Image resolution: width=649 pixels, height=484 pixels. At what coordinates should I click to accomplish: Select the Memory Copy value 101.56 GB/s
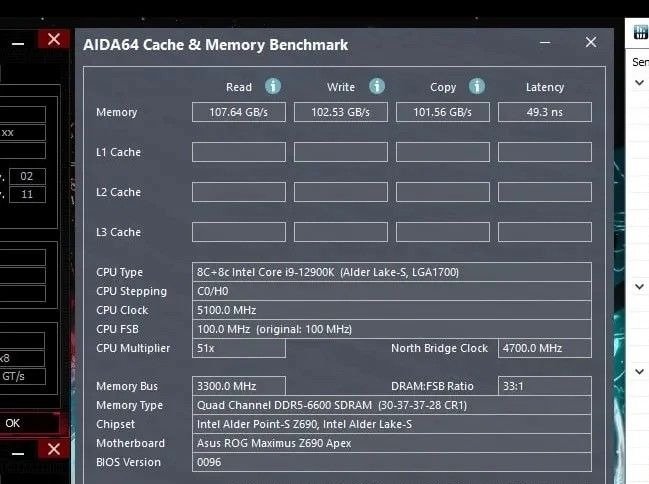[443, 112]
